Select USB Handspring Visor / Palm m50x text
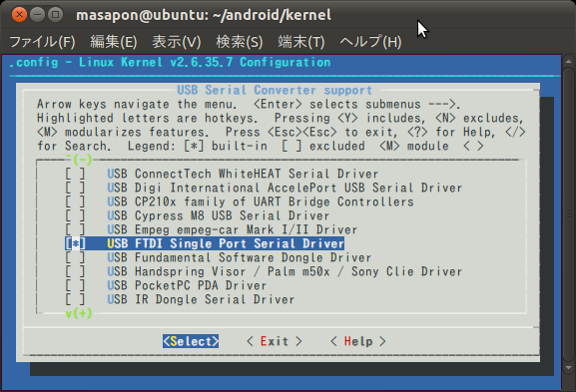This screenshot has height=392, width=576. [x=285, y=271]
